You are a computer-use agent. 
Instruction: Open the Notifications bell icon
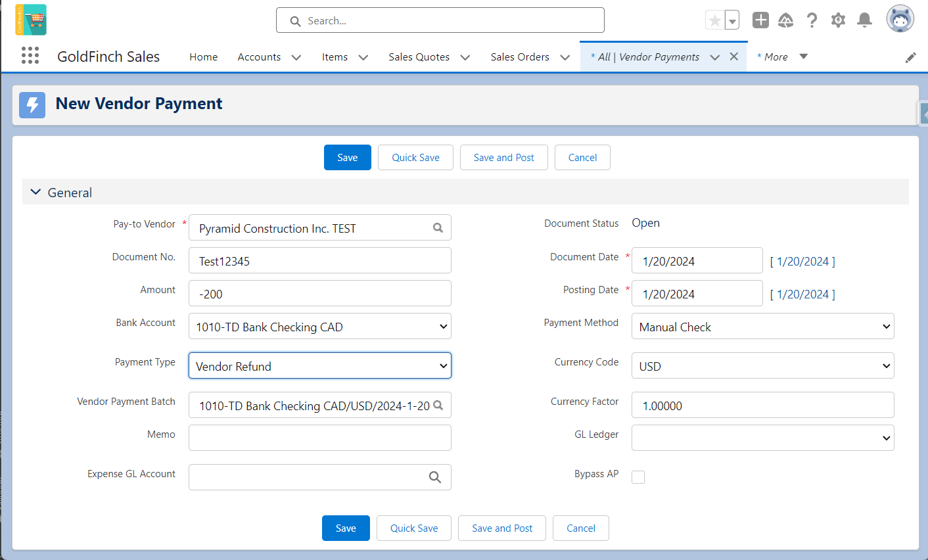click(865, 20)
